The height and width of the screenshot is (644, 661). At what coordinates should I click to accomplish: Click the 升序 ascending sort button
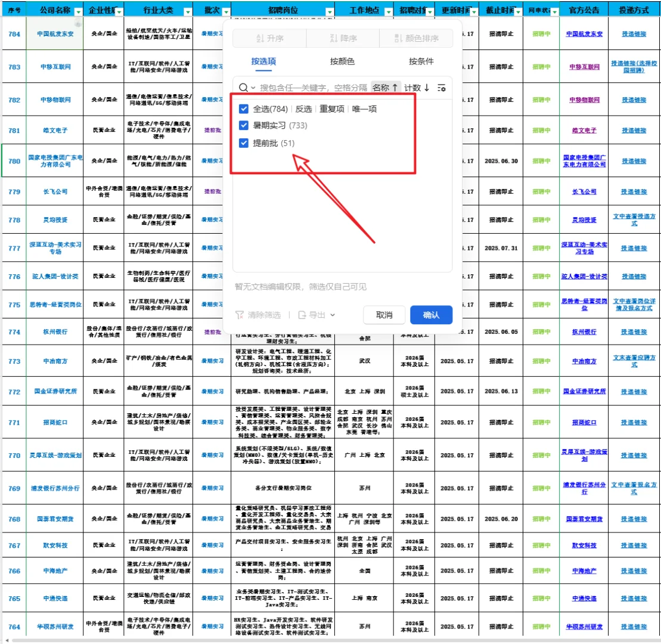tap(270, 38)
